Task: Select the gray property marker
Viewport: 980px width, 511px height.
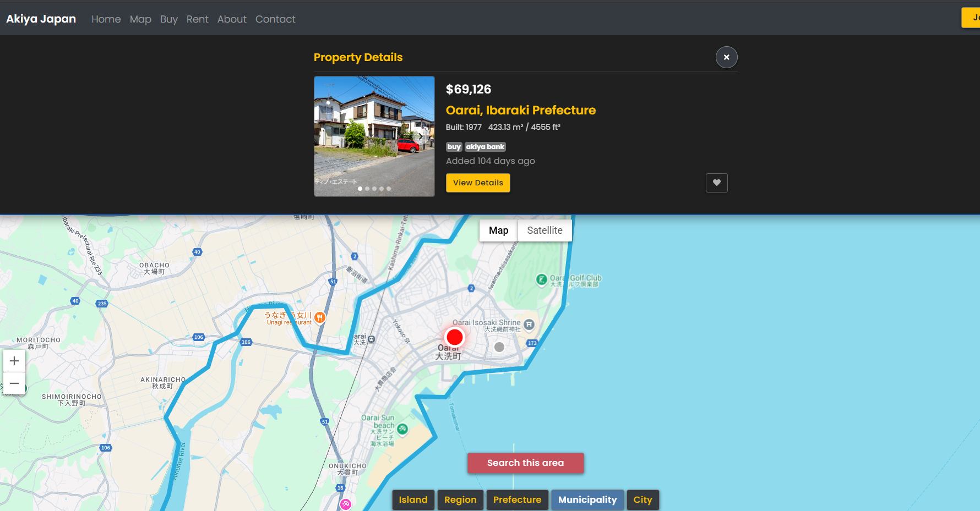Action: [499, 347]
